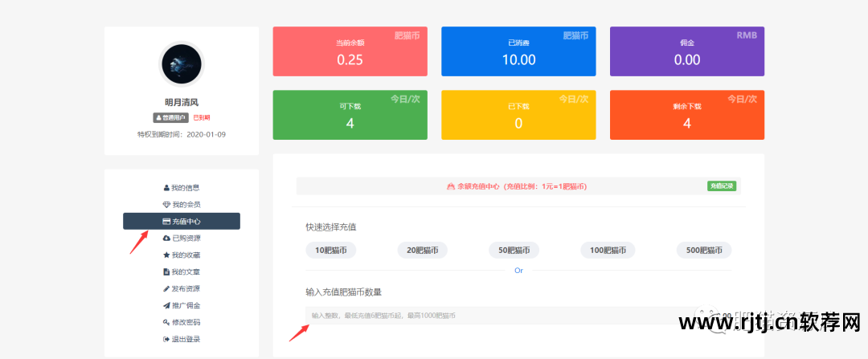Open the green 充值记录 recharge records button
Image resolution: width=868 pixels, height=359 pixels.
click(x=721, y=186)
